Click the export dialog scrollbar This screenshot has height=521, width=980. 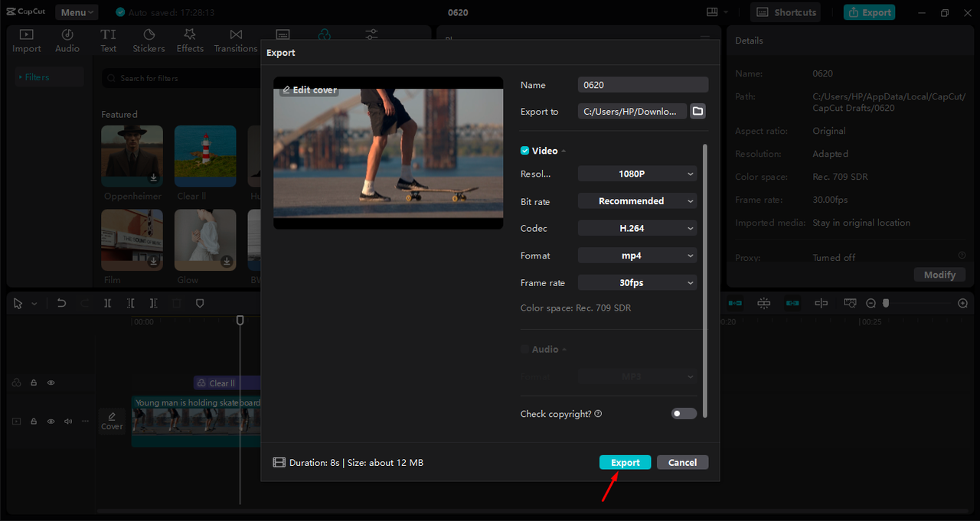coord(704,279)
